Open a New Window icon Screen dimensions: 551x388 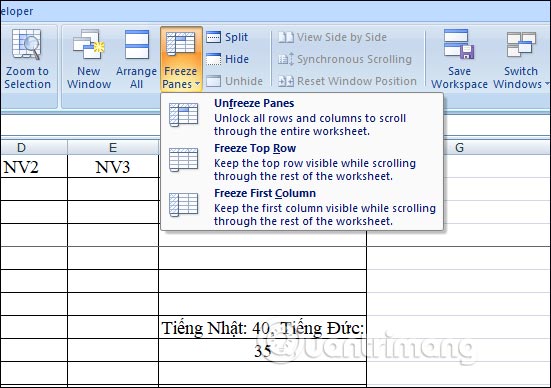coord(89,44)
